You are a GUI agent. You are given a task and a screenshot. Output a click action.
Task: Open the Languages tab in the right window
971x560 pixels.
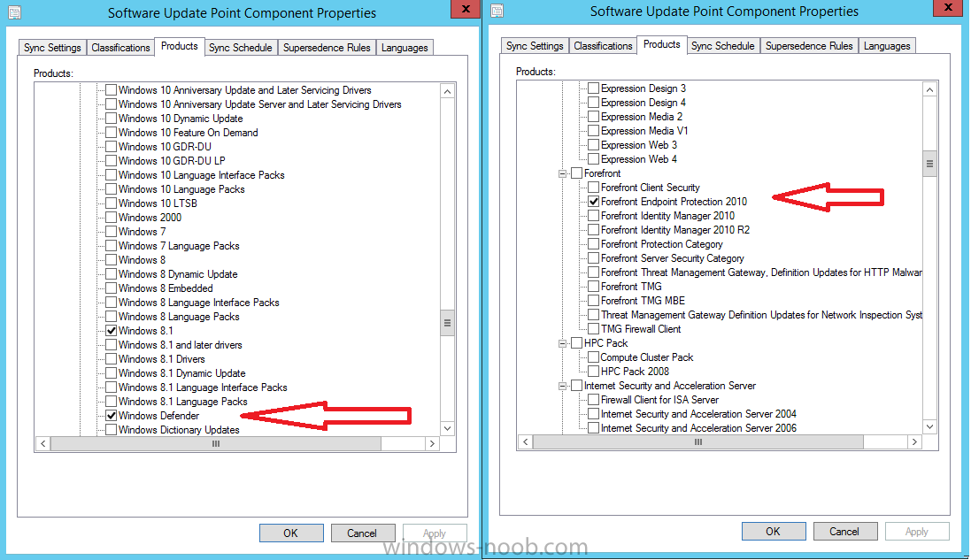coord(887,46)
